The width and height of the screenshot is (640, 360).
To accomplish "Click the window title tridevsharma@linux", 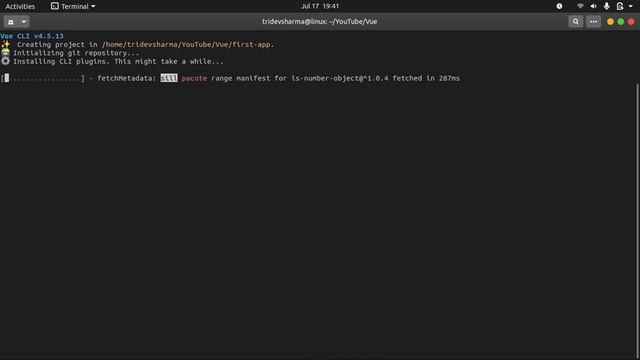I will coord(320,22).
